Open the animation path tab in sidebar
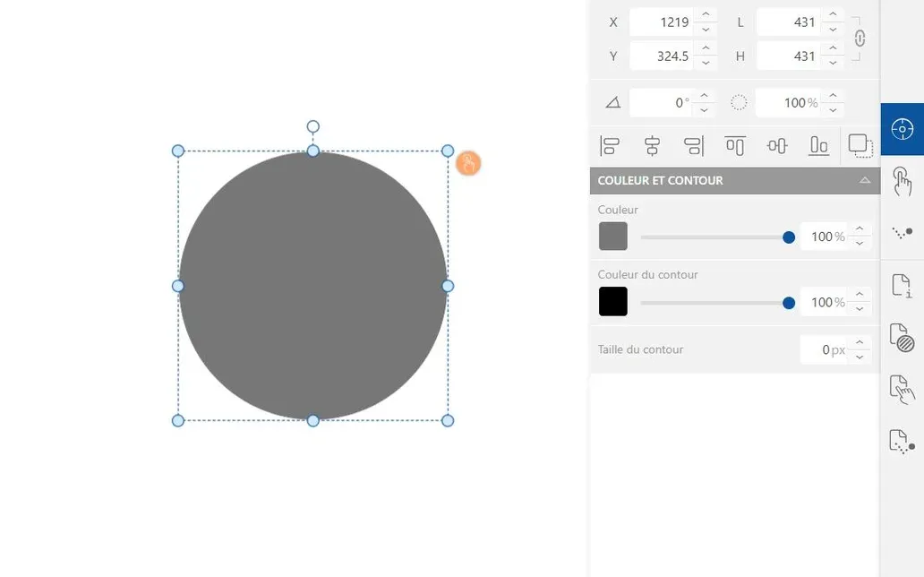Image resolution: width=924 pixels, height=577 pixels. [x=902, y=233]
